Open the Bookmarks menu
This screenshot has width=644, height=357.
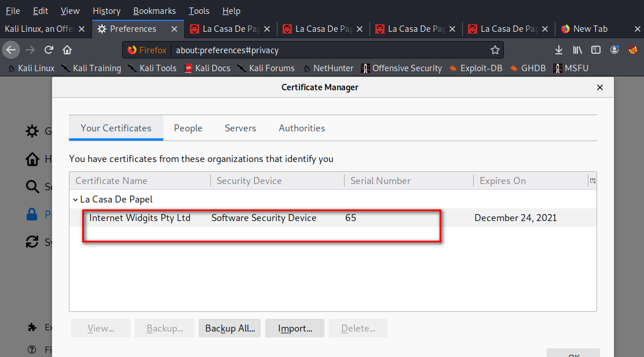155,11
